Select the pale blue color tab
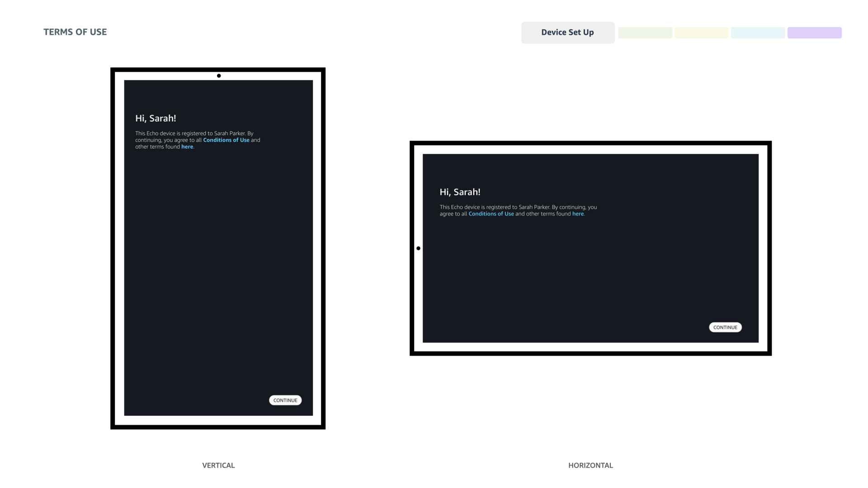Screen dimensions: 868x488 [x=758, y=33]
